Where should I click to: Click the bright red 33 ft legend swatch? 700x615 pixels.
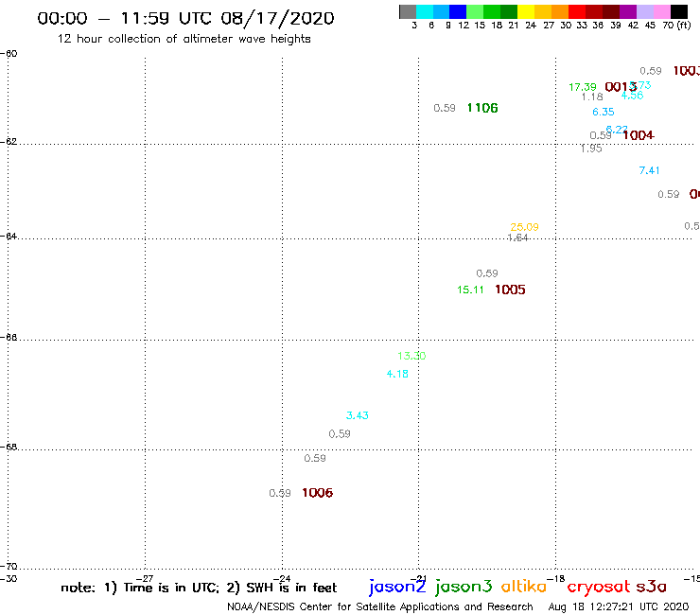pyautogui.click(x=577, y=11)
